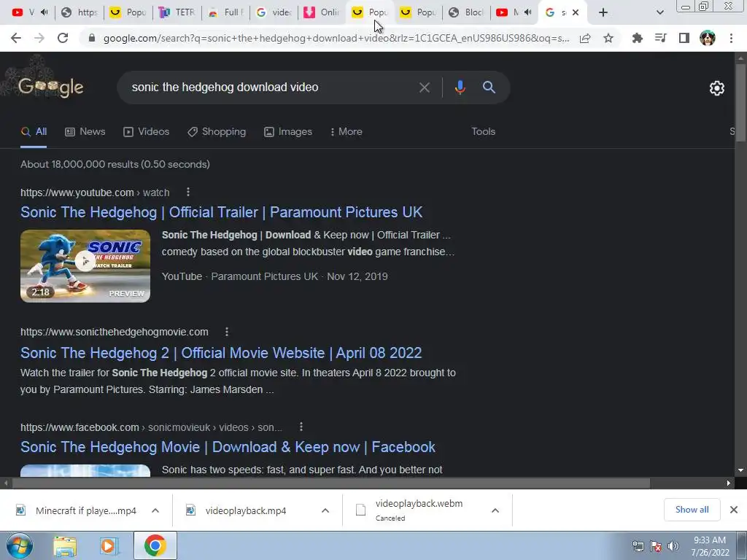Click the vertical scrollbar down arrow
Screen dimensions: 747x560
740,470
